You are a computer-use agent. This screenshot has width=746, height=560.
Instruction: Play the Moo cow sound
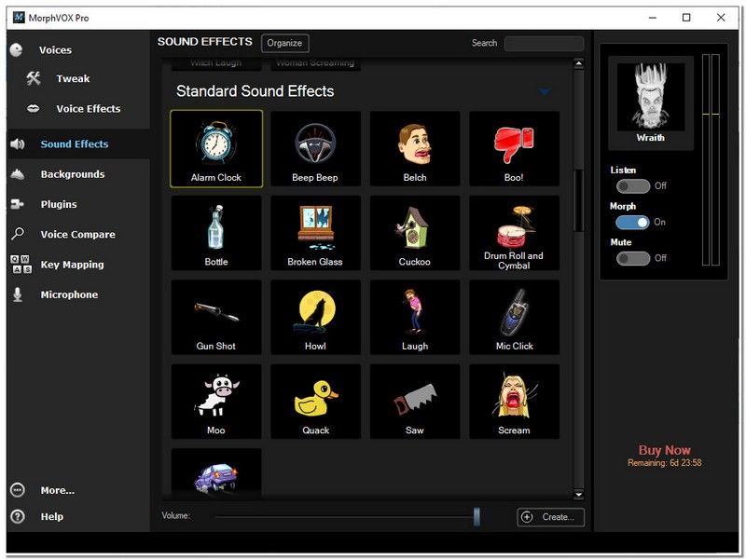[x=216, y=402]
